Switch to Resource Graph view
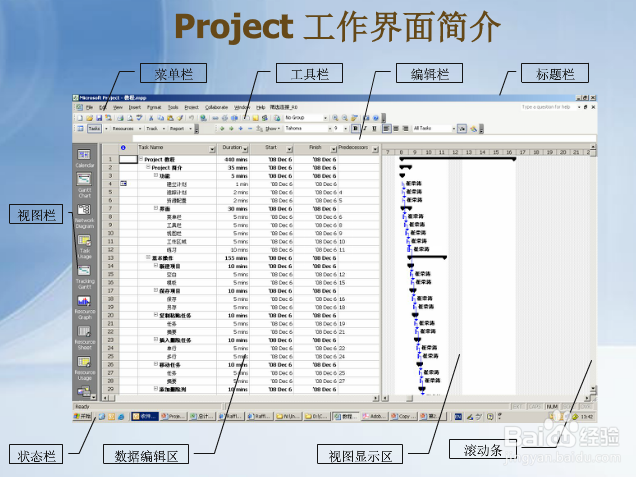Image resolution: width=636 pixels, height=477 pixels. click(84, 307)
